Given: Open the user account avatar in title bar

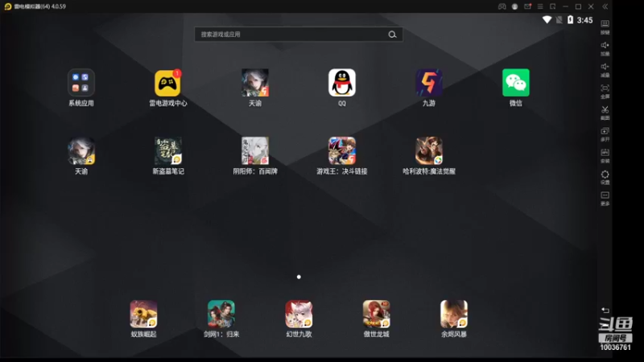Looking at the screenshot, I should (x=514, y=6).
